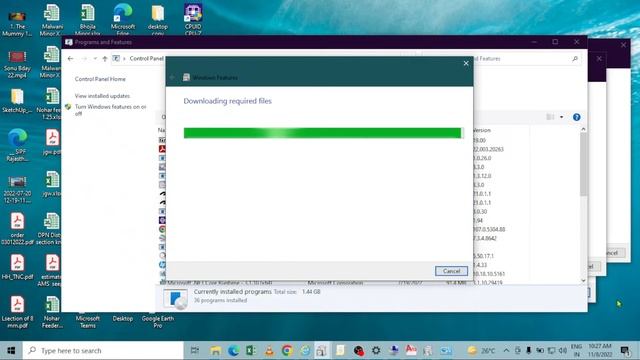Open View installed updates link

[x=102, y=96]
